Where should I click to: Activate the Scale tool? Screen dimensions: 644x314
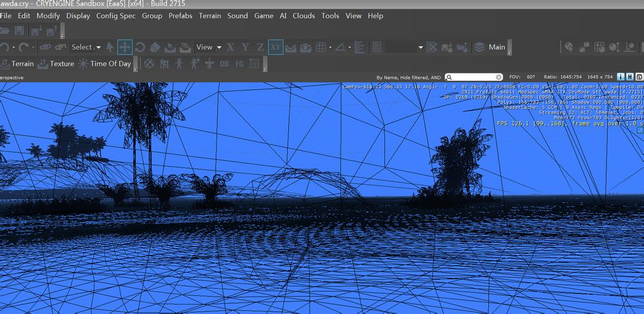click(155, 47)
